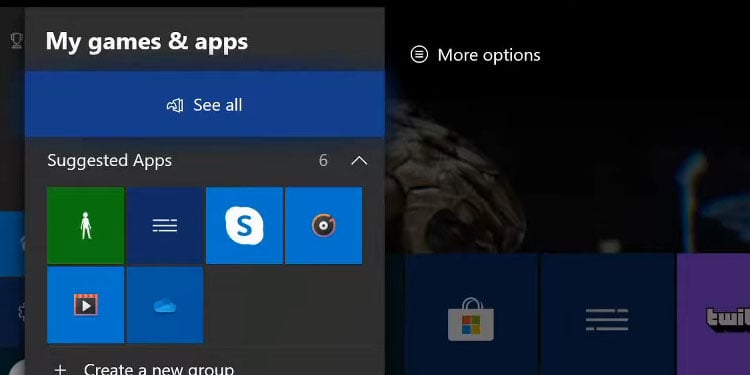Collapse the Suggested Apps group
Viewport: 750px width, 375px height.
point(359,161)
